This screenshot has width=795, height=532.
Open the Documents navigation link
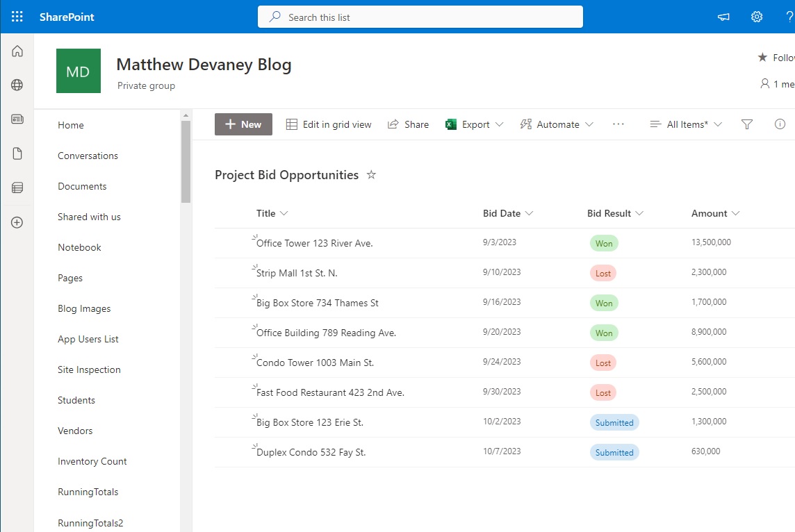[81, 186]
